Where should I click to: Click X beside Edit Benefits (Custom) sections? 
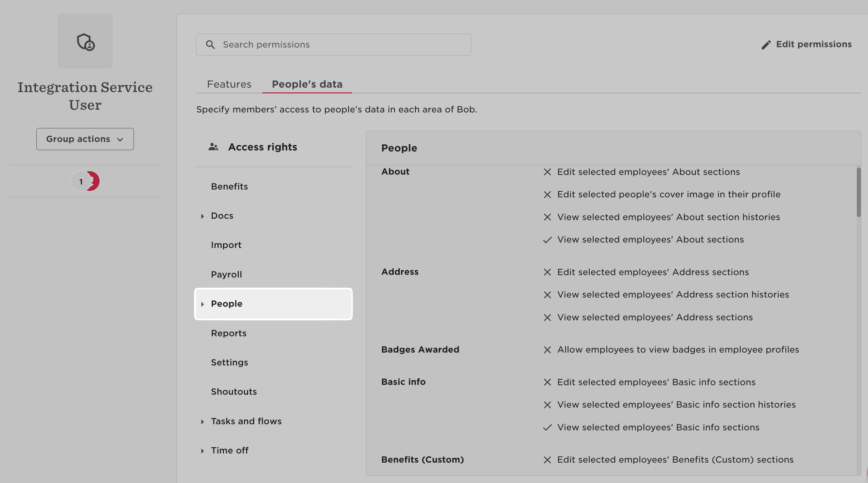click(547, 460)
